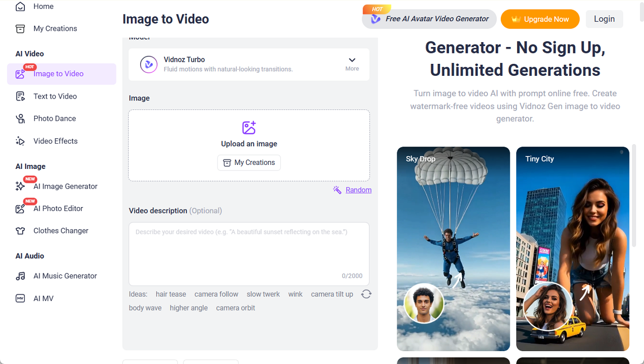Click the Video Effects icon
Image resolution: width=644 pixels, height=364 pixels.
click(20, 141)
